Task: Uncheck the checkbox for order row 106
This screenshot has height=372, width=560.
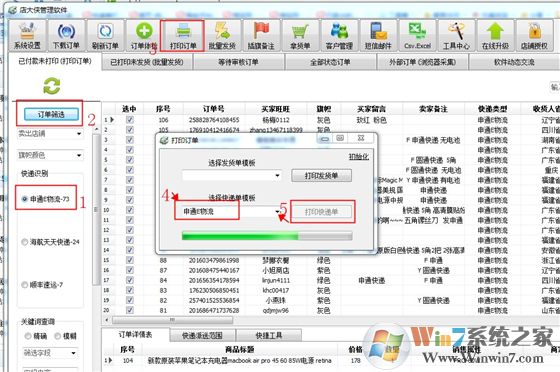Action: point(130,120)
